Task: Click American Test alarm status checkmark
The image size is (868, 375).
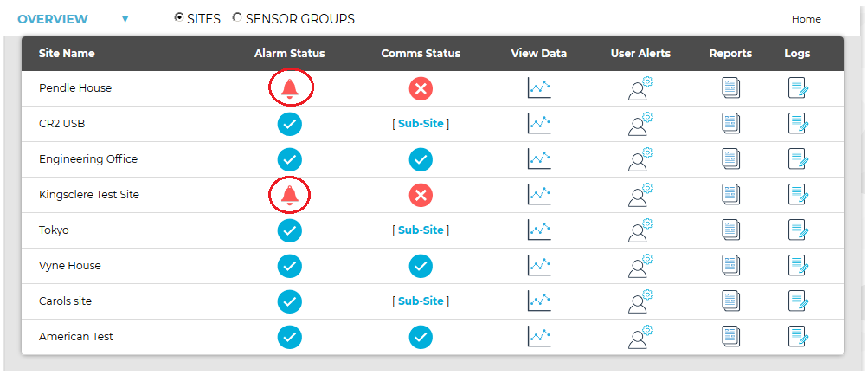Action: click(x=290, y=337)
